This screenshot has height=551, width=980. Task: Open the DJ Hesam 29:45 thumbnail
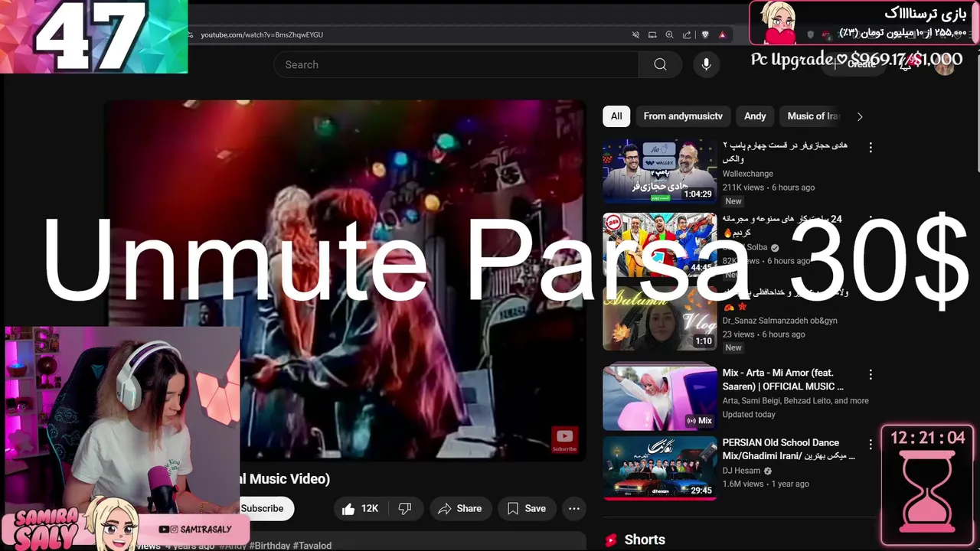coord(659,468)
